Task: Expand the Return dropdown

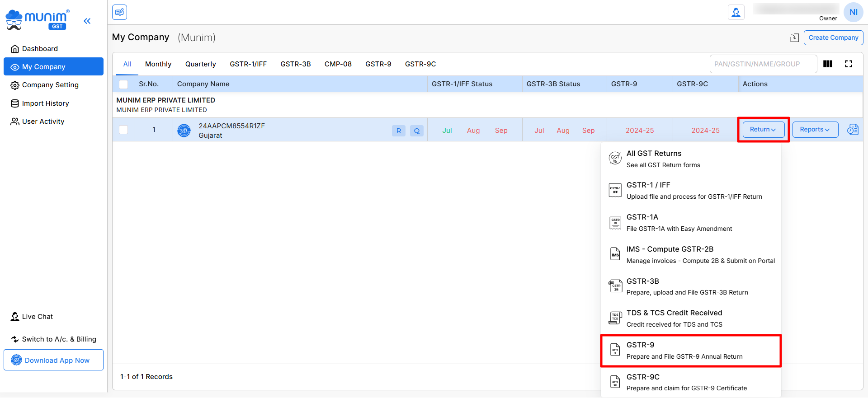Action: (763, 130)
